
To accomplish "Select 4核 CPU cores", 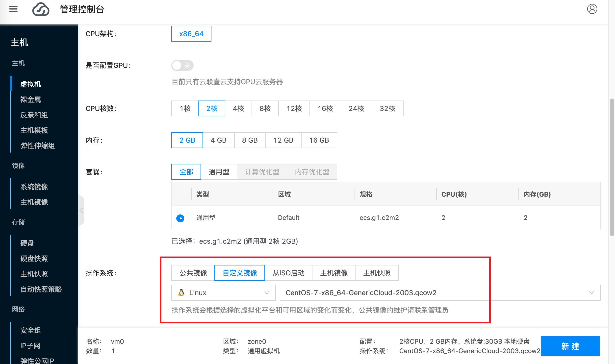I will (238, 108).
